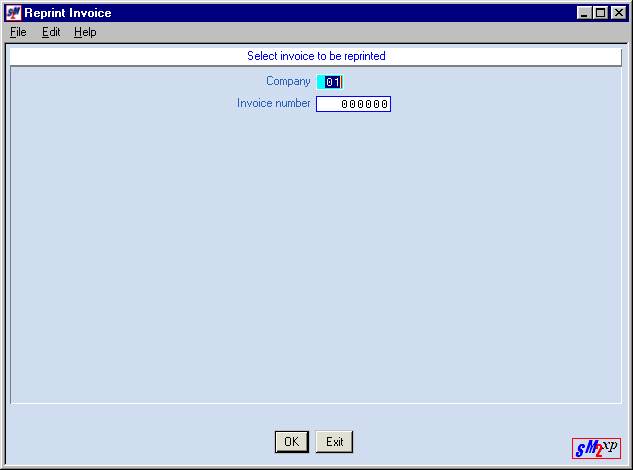This screenshot has width=633, height=470.
Task: Minimize the Reprint Invoice window
Action: [584, 13]
